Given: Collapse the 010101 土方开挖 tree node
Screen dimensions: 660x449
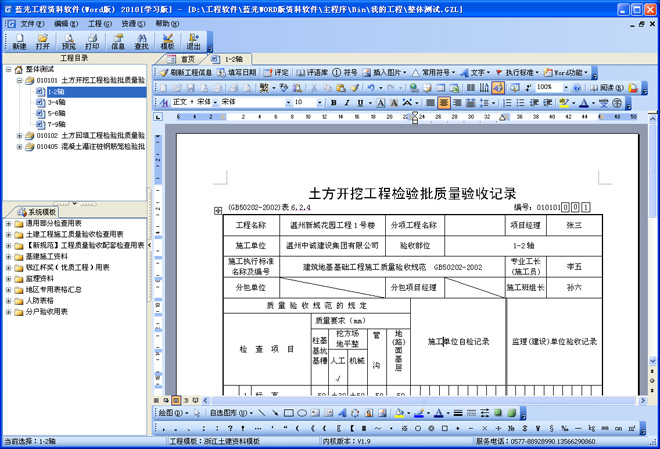Looking at the screenshot, I should tap(19, 80).
